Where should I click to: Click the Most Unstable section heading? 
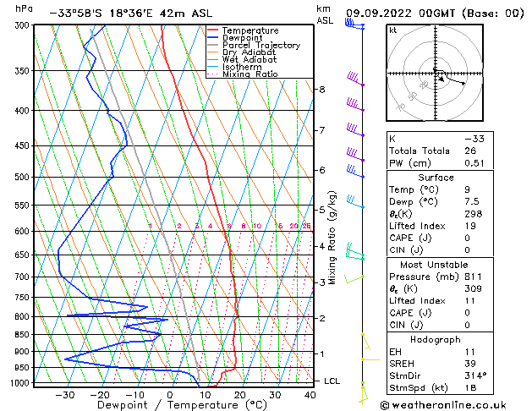(434, 265)
